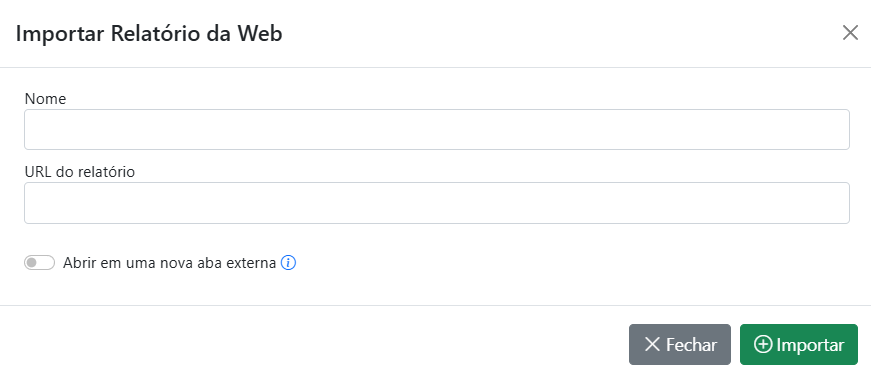Viewport: 871px width, 380px height.
Task: Click the Nome field label
Action: 46,99
